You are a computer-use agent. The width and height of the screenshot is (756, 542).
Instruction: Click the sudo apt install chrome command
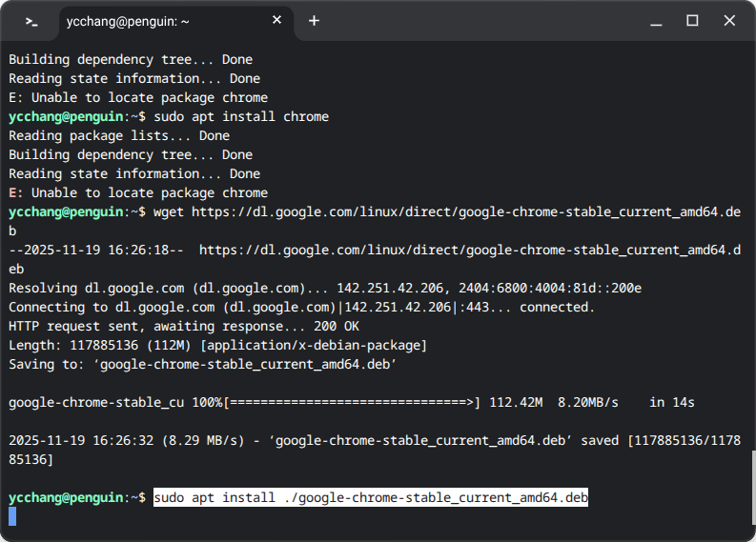(x=240, y=116)
